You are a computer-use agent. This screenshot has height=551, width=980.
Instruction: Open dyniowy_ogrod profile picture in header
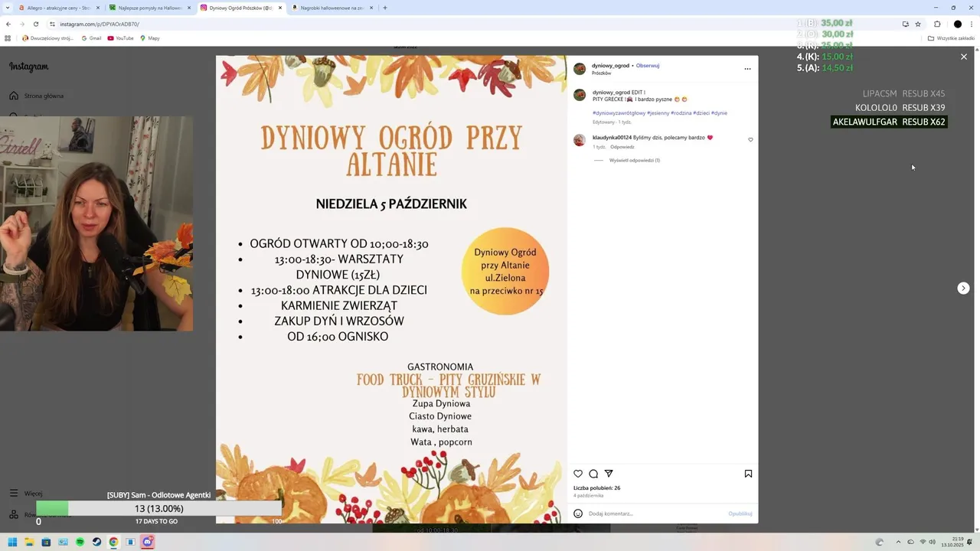tap(580, 69)
